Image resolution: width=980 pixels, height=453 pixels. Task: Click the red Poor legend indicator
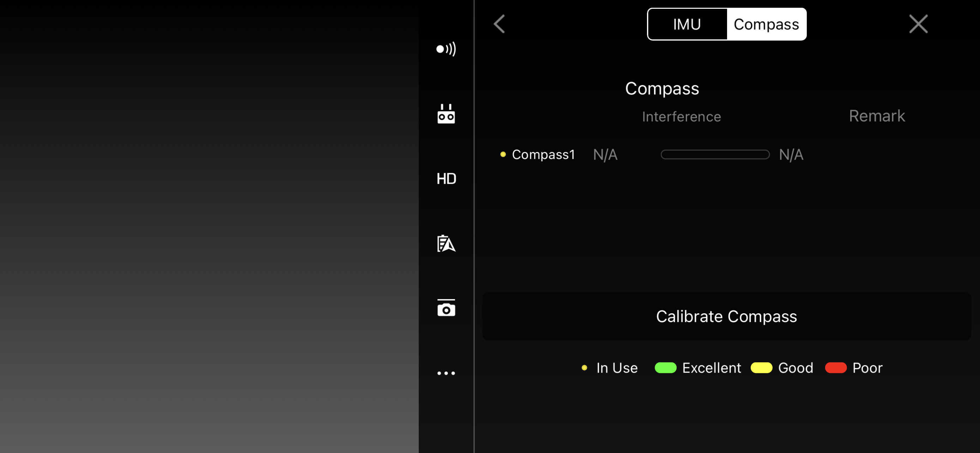click(835, 367)
